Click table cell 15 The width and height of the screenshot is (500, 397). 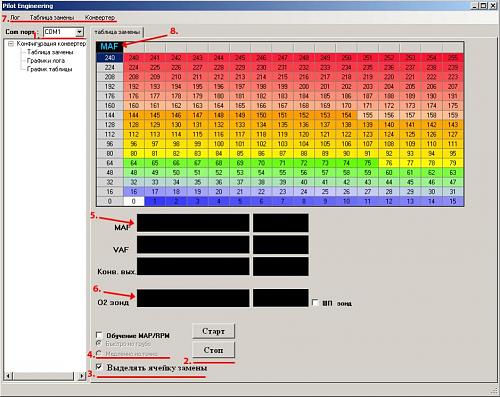[453, 201]
